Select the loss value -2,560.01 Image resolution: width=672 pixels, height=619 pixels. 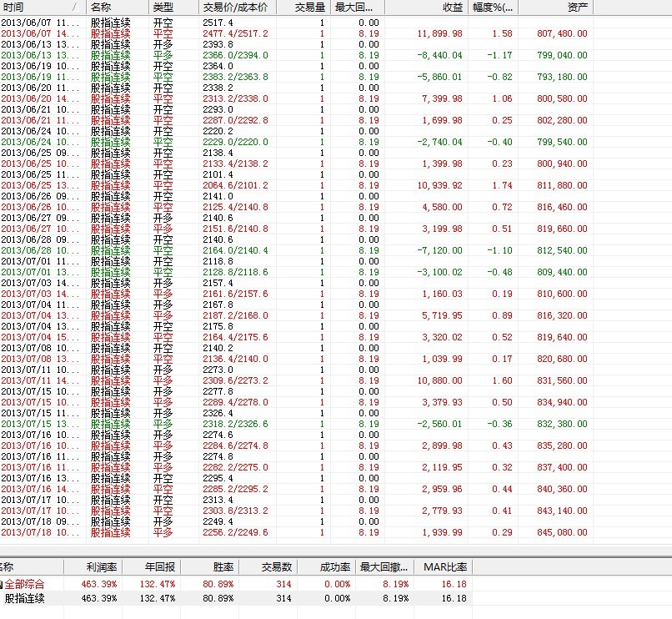pos(439,424)
